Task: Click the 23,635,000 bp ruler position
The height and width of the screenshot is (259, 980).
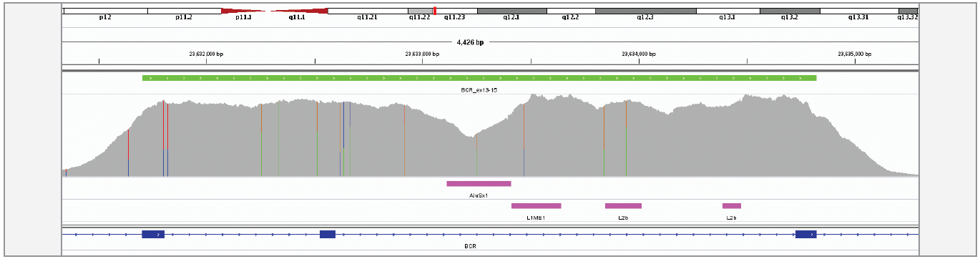Action: 855,54
